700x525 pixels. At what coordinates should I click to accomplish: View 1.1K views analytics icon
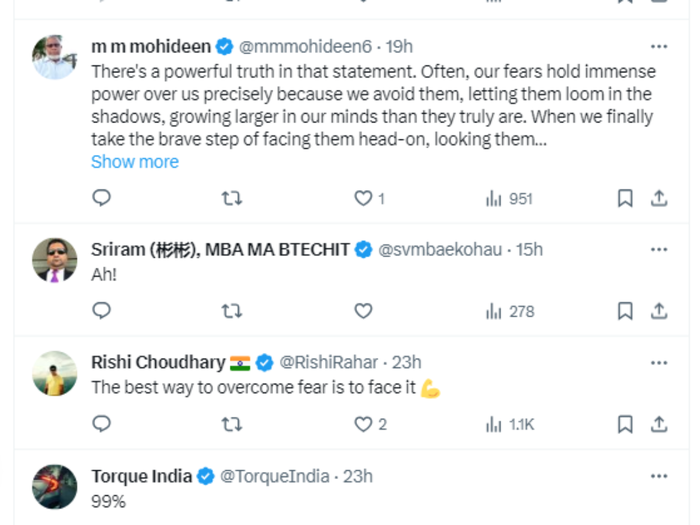coord(509,425)
